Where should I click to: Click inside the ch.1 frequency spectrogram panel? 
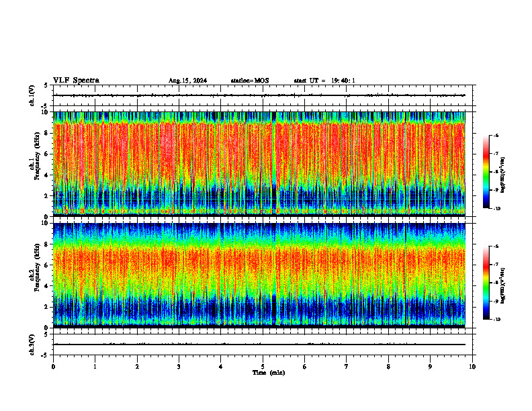pyautogui.click(x=259, y=164)
